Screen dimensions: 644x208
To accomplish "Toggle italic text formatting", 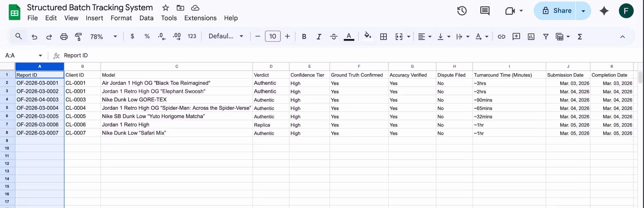I will point(319,37).
